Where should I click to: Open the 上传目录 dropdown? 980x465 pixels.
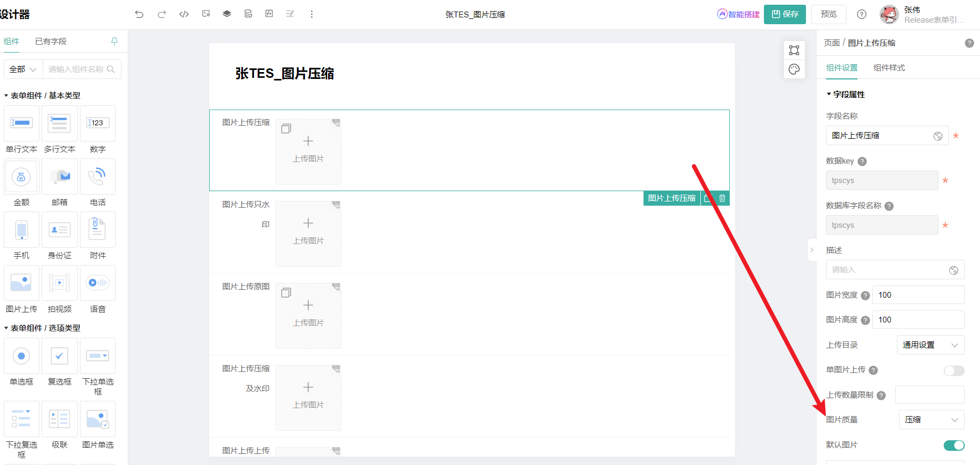coord(931,345)
